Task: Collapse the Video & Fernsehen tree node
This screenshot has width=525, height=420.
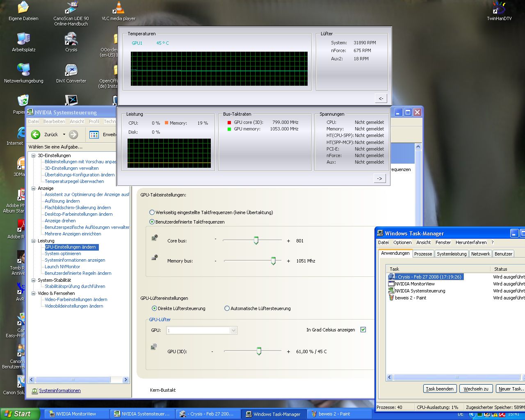Action: pos(34,293)
